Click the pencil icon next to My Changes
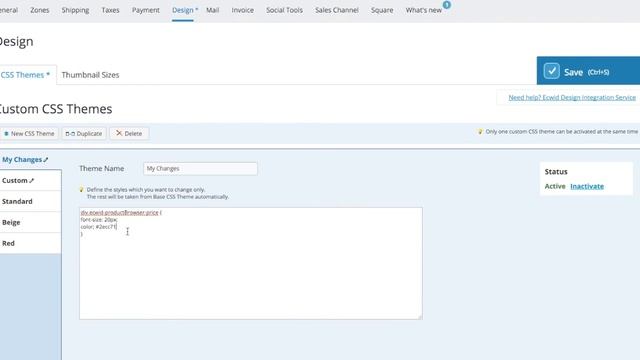This screenshot has width=640, height=360. [46, 160]
